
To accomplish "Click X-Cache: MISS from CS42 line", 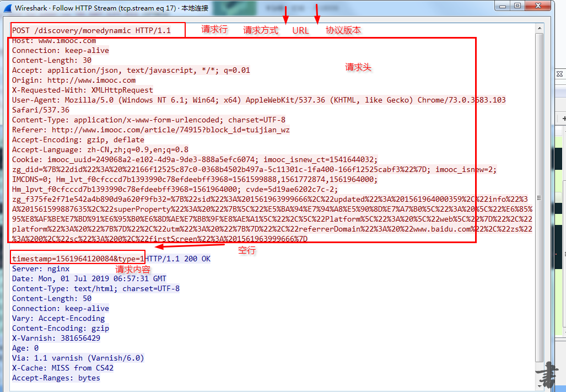I will [62, 368].
